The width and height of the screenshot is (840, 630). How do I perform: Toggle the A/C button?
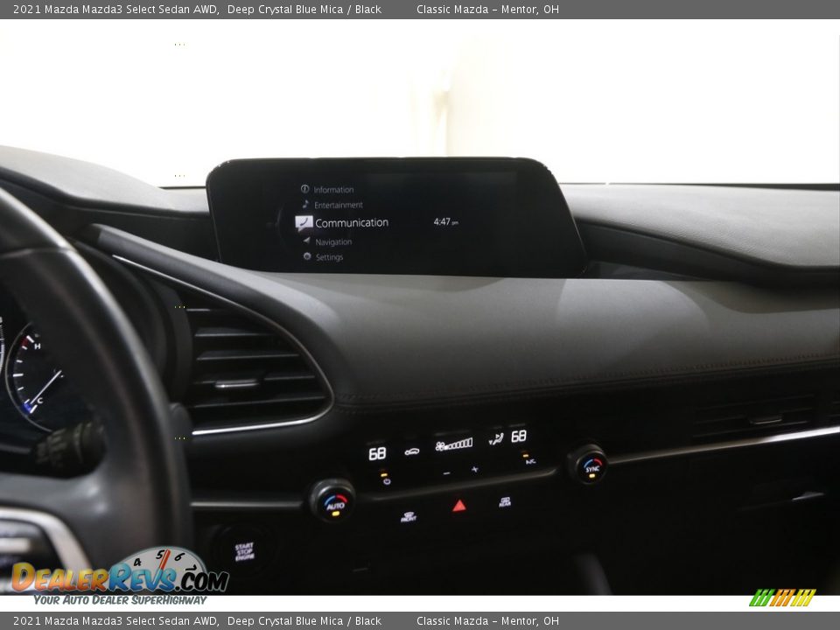coord(530,459)
